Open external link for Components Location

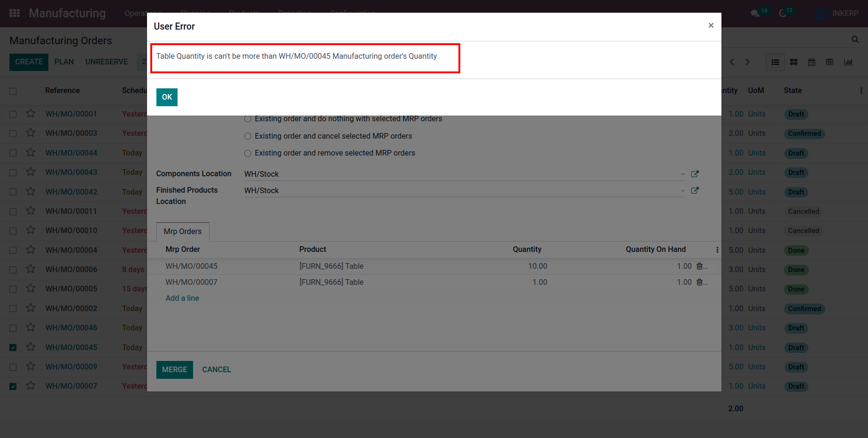[x=695, y=174]
